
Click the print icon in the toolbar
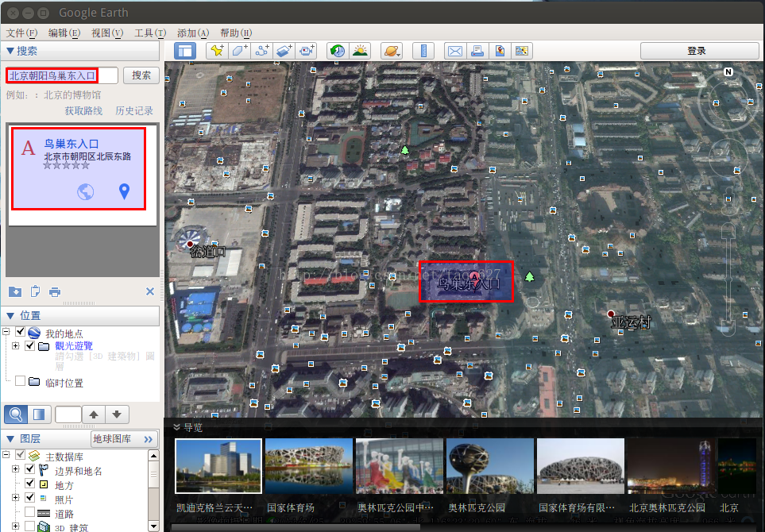(x=477, y=51)
